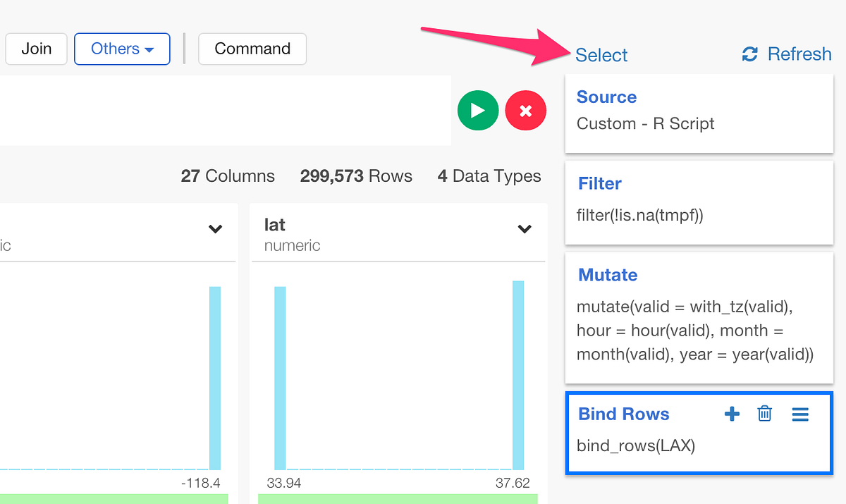The height and width of the screenshot is (504, 846).
Task: Expand the lat column header chevron
Action: pyautogui.click(x=524, y=229)
